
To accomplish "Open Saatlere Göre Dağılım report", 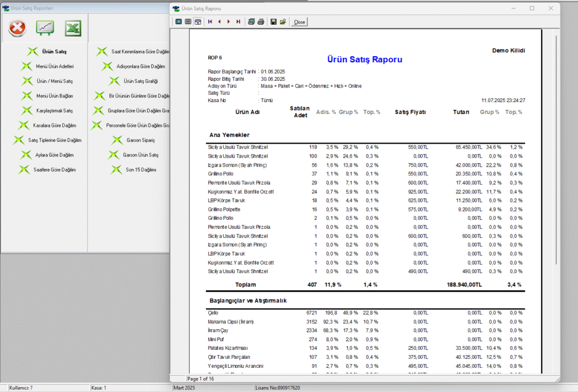I will click(47, 170).
